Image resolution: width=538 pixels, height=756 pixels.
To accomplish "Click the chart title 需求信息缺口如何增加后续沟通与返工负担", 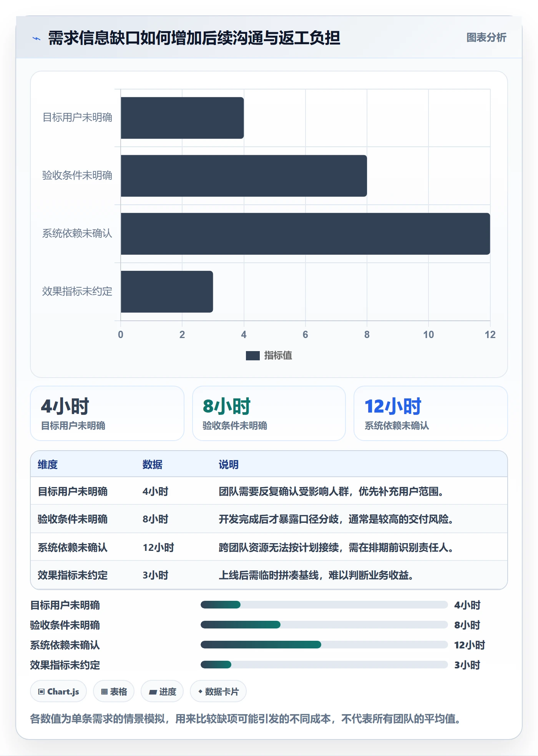I will [194, 38].
